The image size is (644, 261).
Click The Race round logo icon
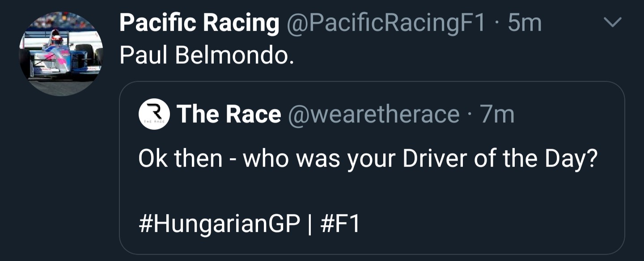pos(154,115)
